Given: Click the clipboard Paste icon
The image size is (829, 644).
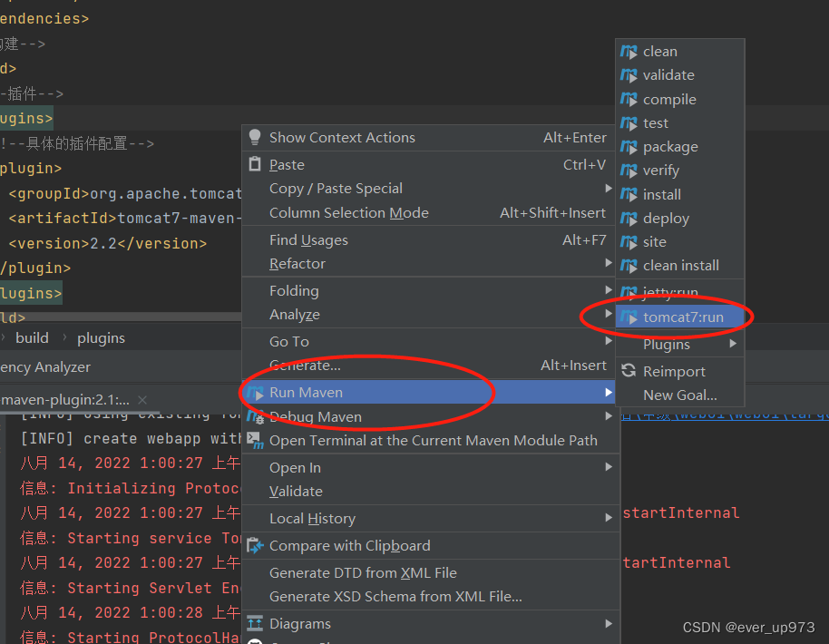Looking at the screenshot, I should (255, 164).
